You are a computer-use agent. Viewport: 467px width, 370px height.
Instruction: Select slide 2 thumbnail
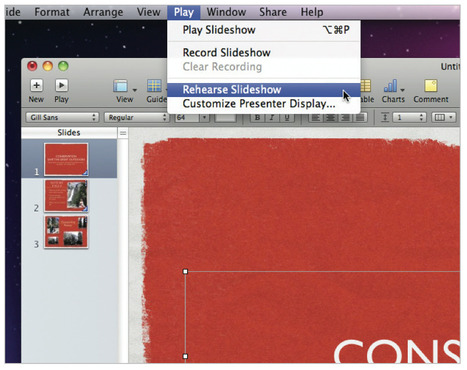click(x=66, y=196)
